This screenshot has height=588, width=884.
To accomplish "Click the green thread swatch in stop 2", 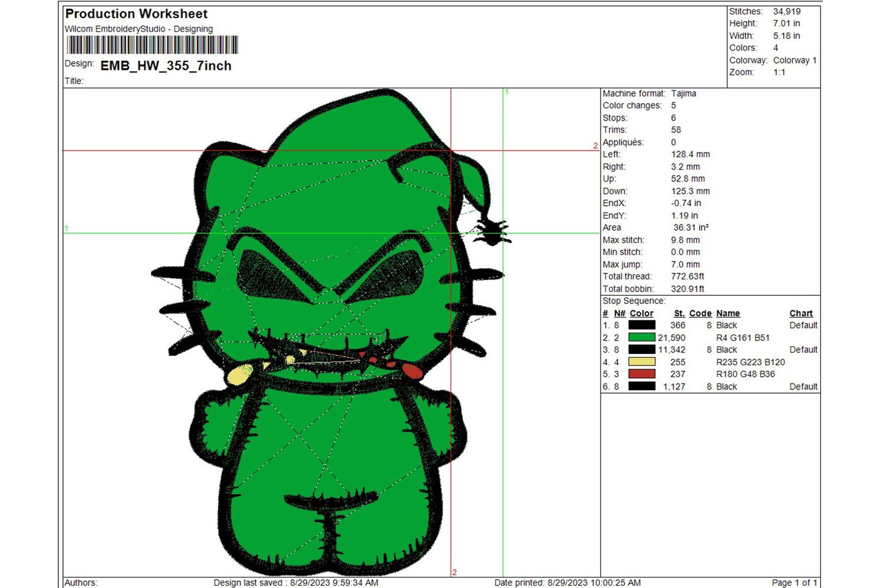I will coord(642,338).
